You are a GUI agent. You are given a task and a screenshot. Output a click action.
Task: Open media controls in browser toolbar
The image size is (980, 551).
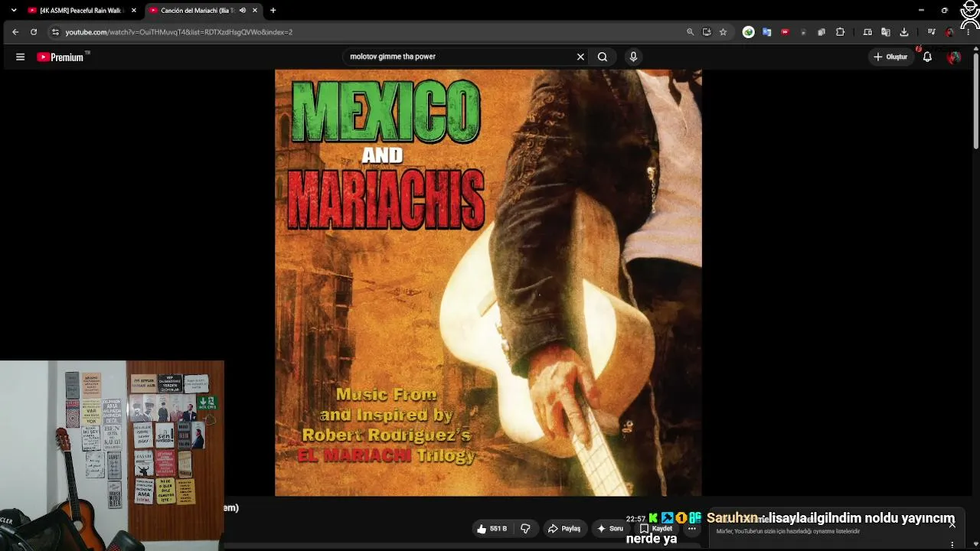tap(931, 32)
